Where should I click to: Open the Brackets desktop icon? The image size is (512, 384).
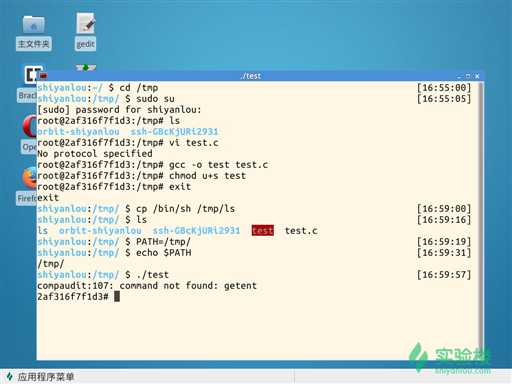[x=28, y=83]
